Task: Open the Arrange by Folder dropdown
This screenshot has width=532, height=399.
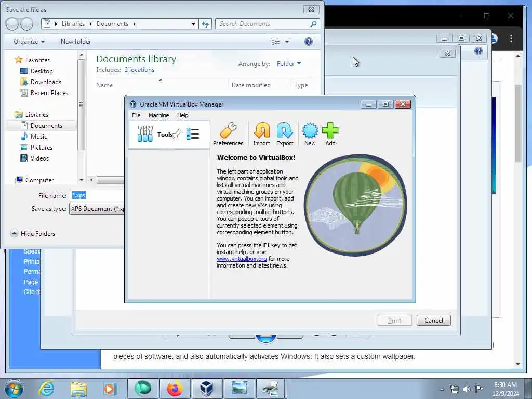Action: click(x=288, y=64)
